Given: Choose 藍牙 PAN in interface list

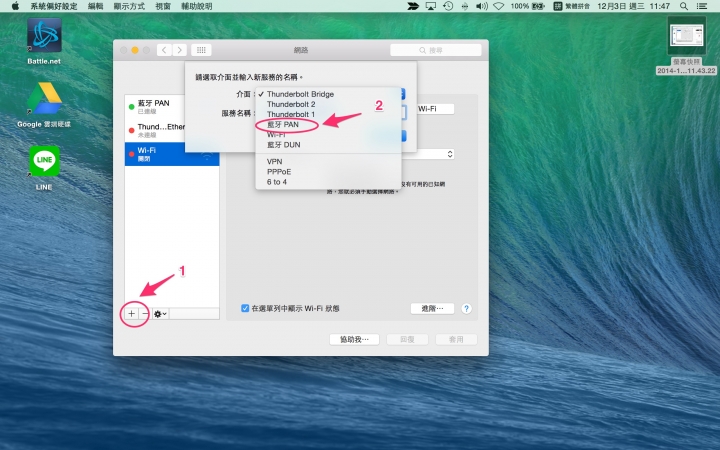Looking at the screenshot, I should pyautogui.click(x=328, y=124).
